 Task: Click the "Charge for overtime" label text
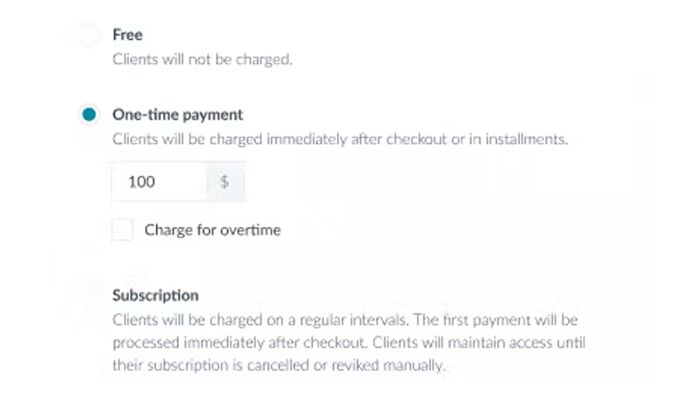point(212,230)
